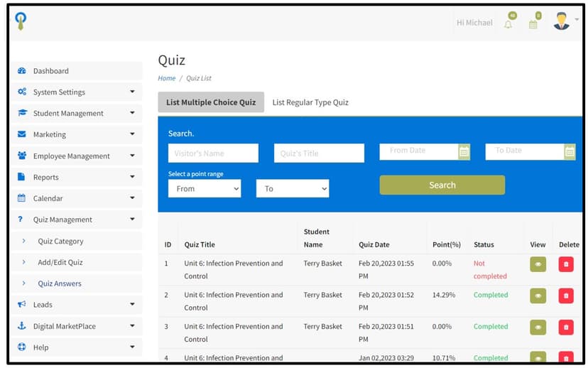
Task: Open the calendar icon in header
Action: tap(533, 24)
